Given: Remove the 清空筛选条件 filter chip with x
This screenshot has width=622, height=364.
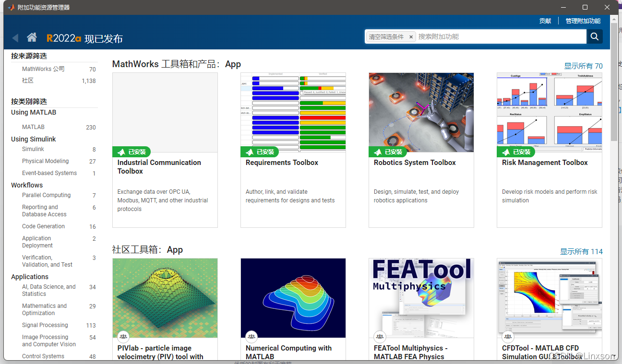Looking at the screenshot, I should click(411, 37).
